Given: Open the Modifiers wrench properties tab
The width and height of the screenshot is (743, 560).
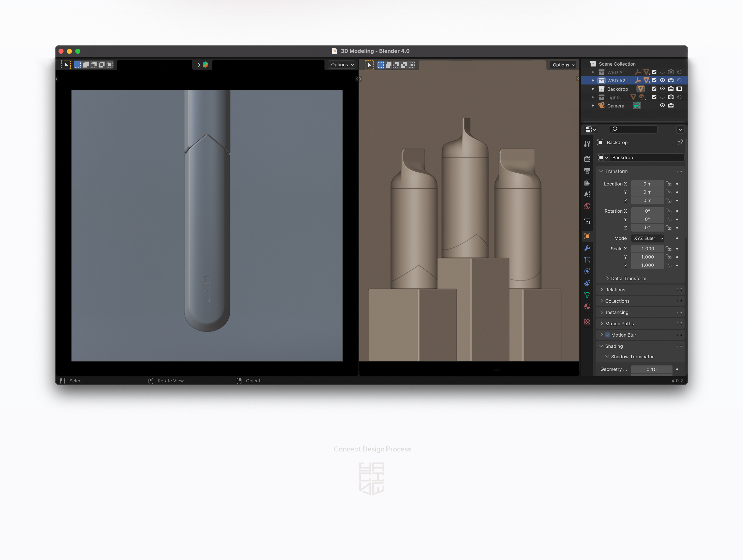Looking at the screenshot, I should 587,248.
